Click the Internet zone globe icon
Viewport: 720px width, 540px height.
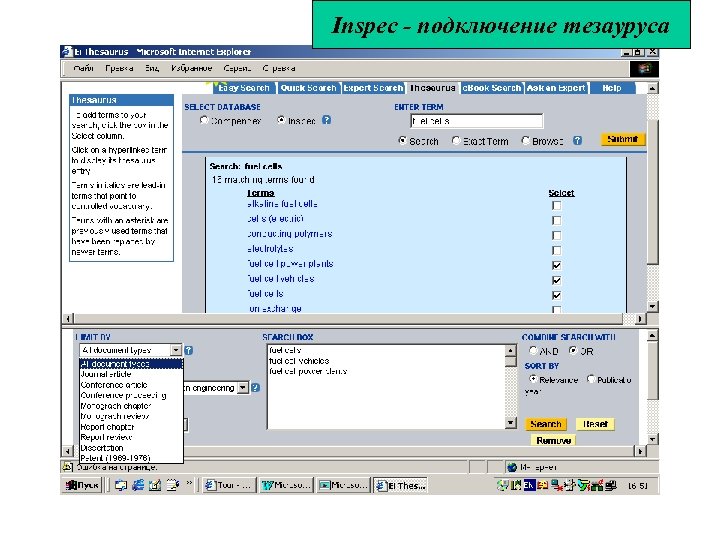point(512,467)
